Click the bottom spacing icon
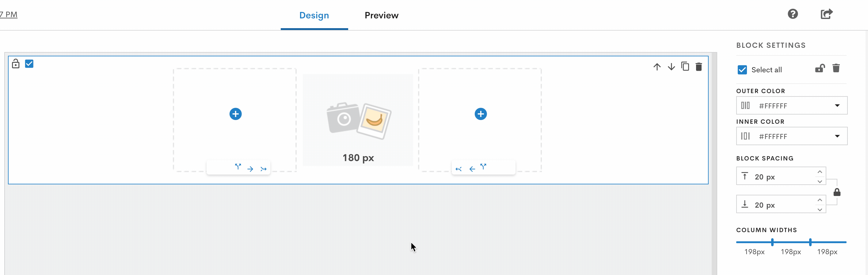This screenshot has height=275, width=868. [745, 204]
